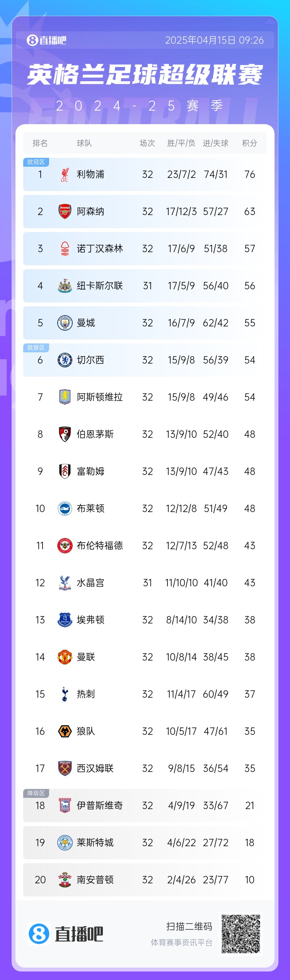Click the Newcastle United crest
Image resolution: width=290 pixels, height=980 pixels.
[x=65, y=286]
